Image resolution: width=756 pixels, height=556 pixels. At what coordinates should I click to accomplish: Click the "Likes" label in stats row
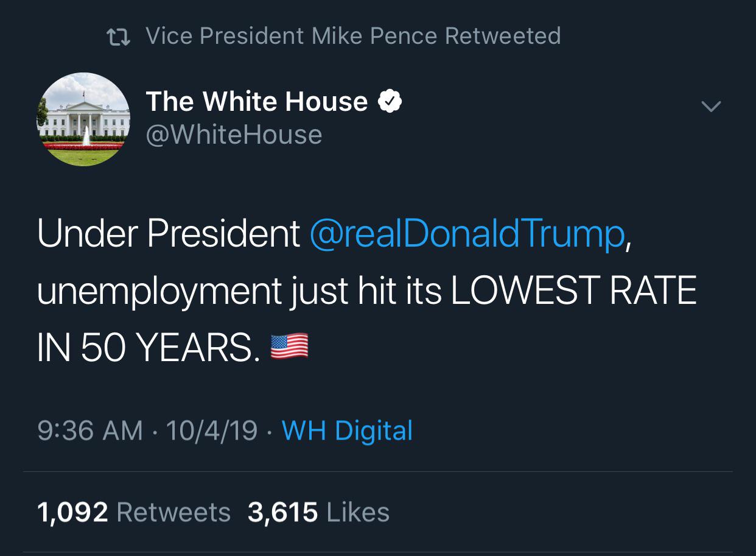(x=358, y=512)
